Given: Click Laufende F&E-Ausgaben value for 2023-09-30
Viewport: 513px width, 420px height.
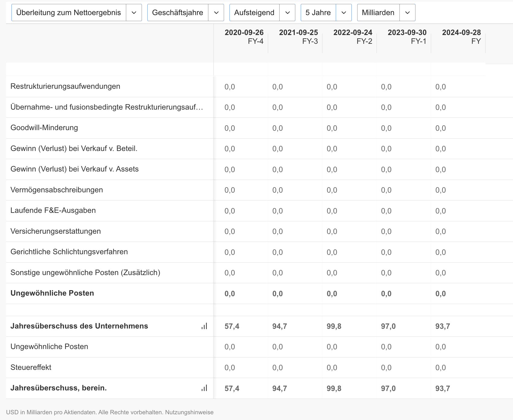Looking at the screenshot, I should [386, 211].
